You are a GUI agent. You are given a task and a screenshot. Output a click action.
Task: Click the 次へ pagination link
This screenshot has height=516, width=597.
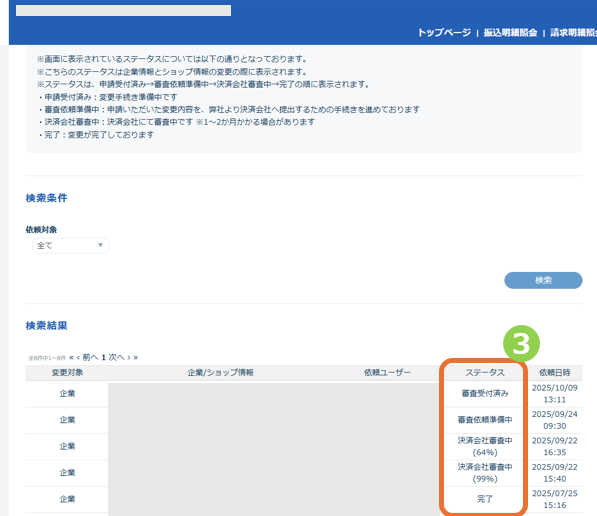(117, 357)
